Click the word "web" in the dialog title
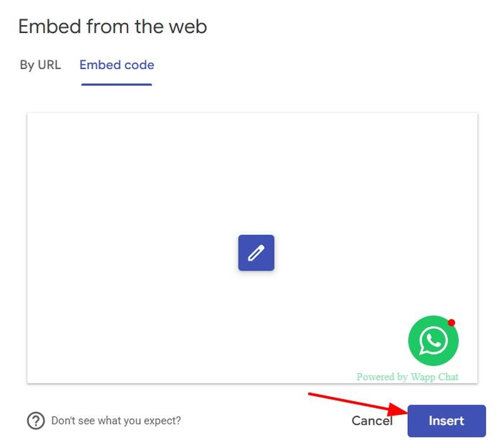The image size is (504, 448). click(x=189, y=27)
